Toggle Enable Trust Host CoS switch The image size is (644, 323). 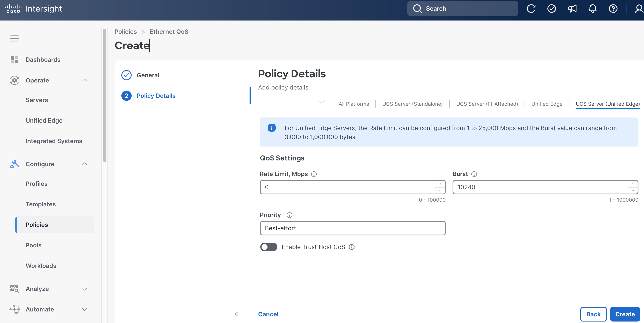point(269,247)
